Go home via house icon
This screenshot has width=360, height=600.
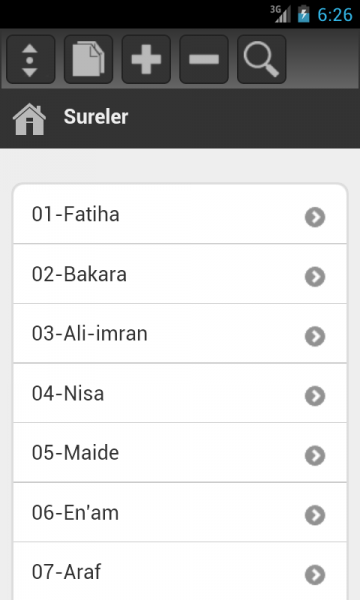pyautogui.click(x=29, y=119)
